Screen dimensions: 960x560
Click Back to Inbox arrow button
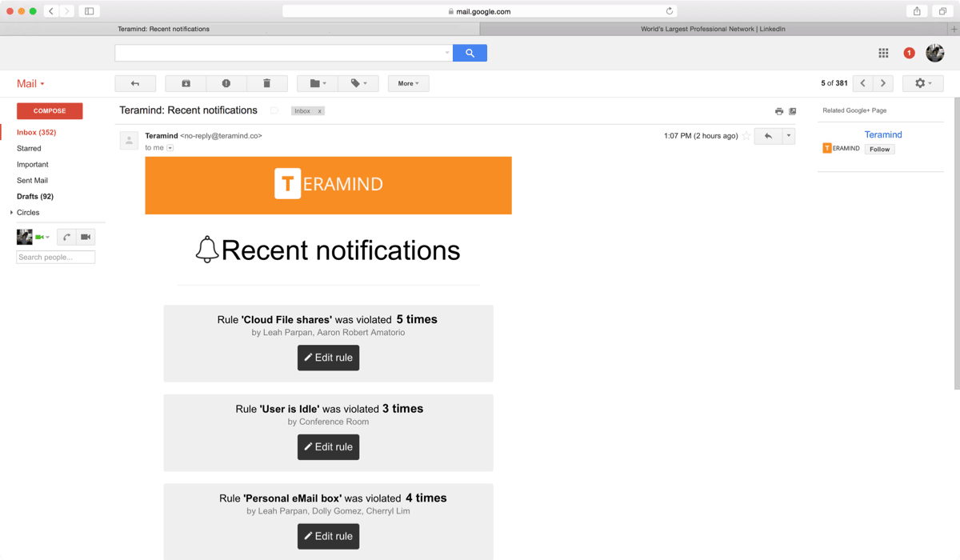pos(135,83)
